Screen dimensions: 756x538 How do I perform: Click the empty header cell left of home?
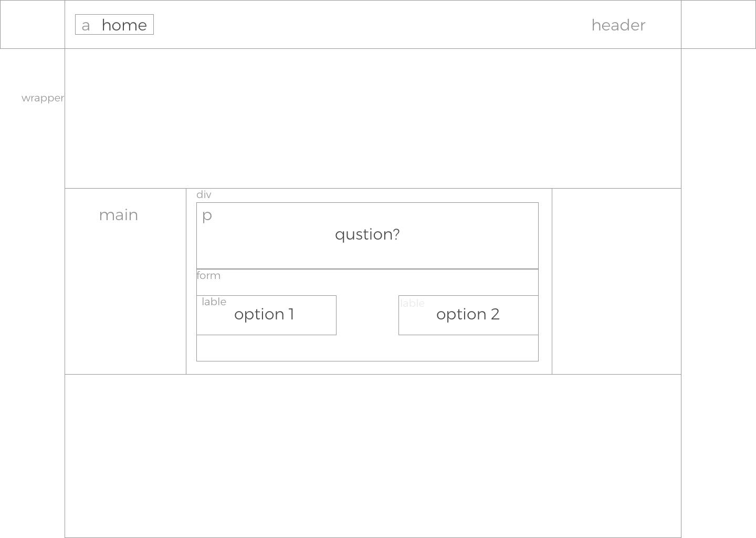pyautogui.click(x=33, y=25)
